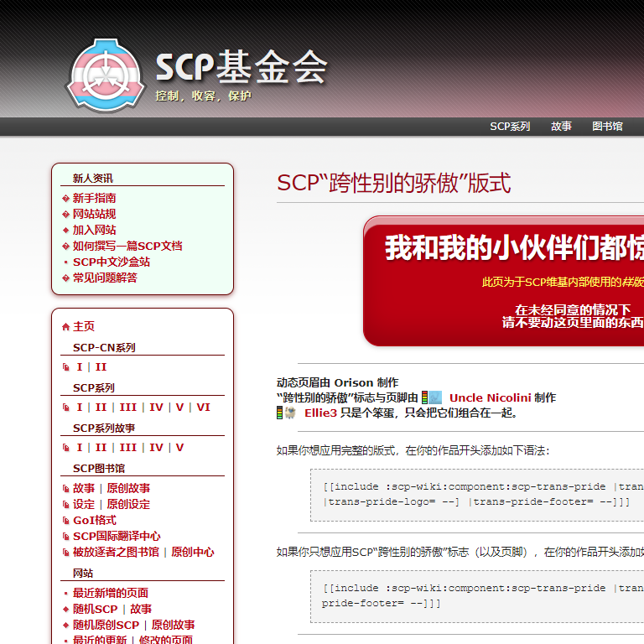Click the home icon beside 主页
The width and height of the screenshot is (644, 644).
66,327
